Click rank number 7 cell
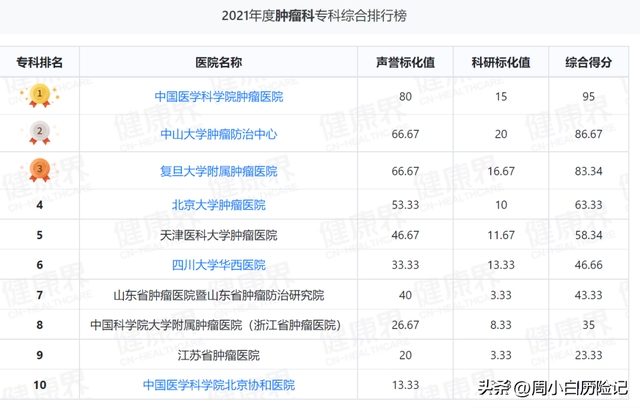The image size is (640, 408). click(40, 295)
